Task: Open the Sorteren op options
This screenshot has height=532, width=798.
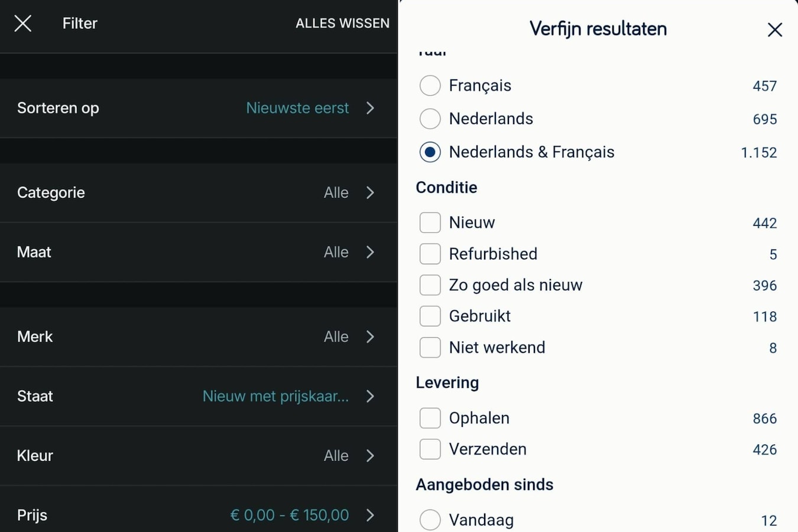Action: [x=199, y=108]
